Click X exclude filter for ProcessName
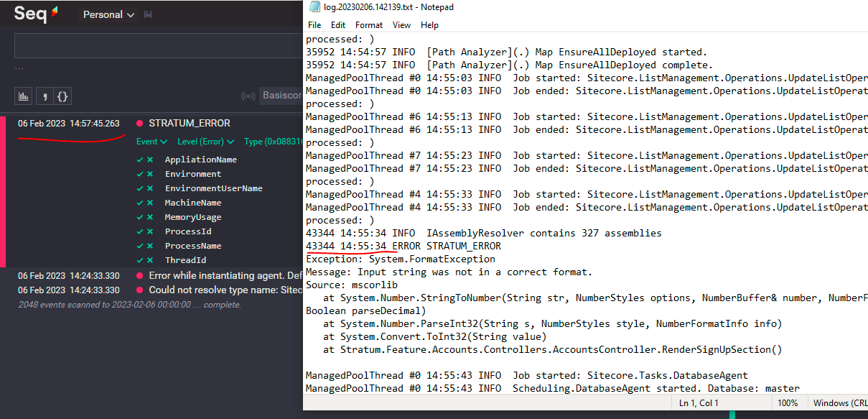The width and height of the screenshot is (868, 419). pos(150,246)
